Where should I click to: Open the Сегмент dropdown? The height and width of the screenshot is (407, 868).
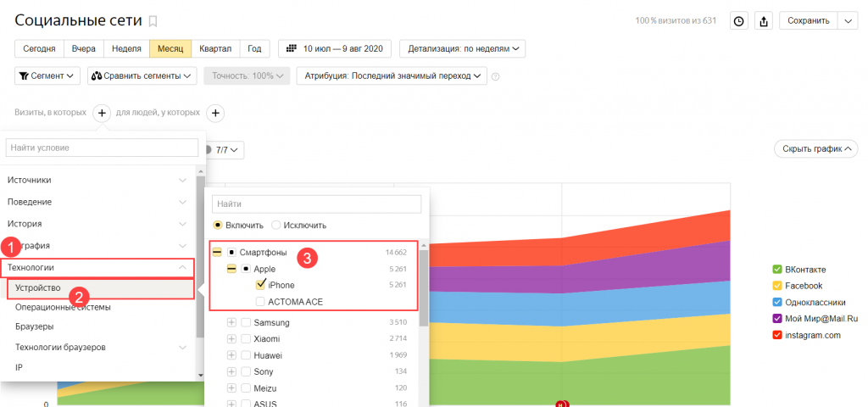click(47, 75)
